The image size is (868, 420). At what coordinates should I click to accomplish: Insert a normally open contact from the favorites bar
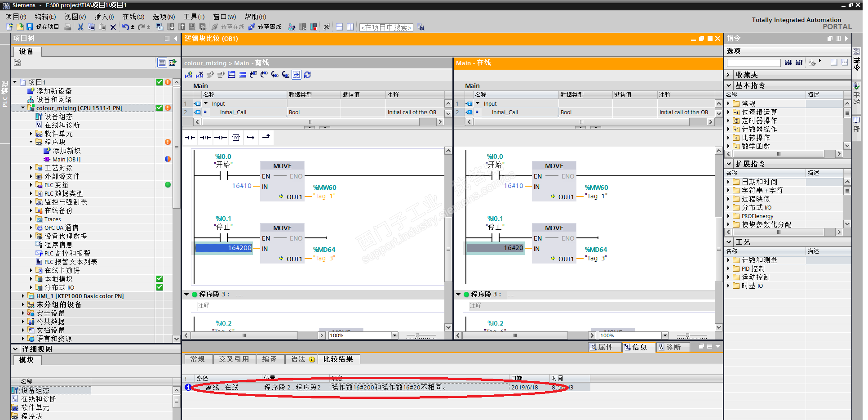click(190, 138)
